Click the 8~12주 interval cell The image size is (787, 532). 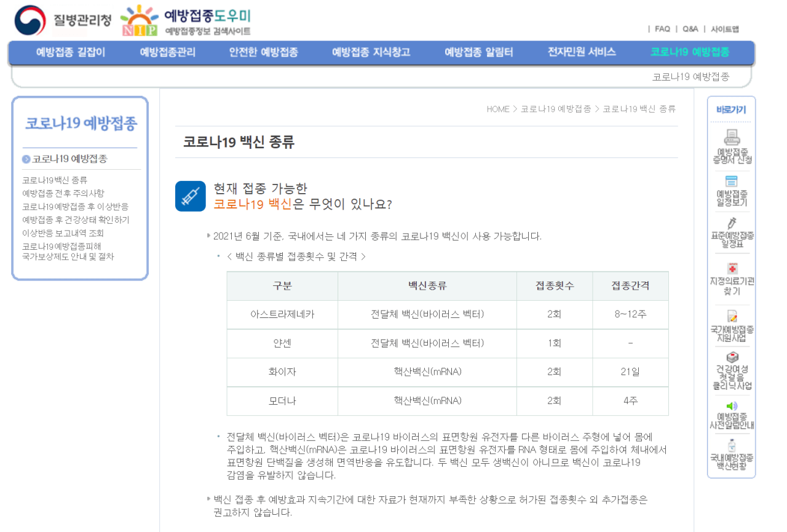click(x=631, y=314)
